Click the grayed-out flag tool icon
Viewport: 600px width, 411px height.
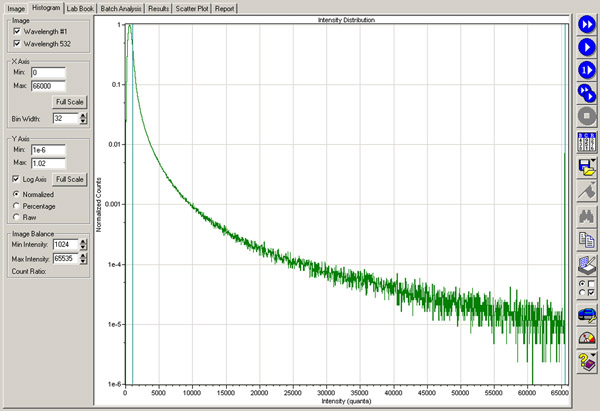click(586, 191)
